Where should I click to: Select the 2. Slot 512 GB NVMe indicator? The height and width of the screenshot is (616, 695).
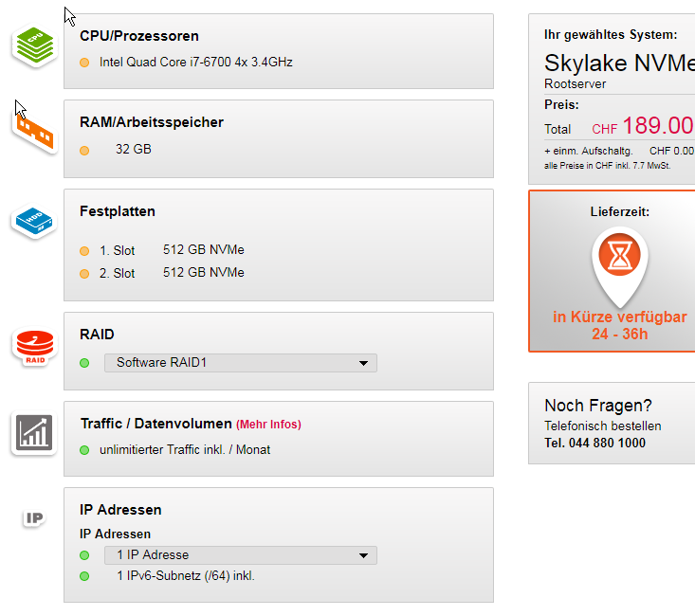84,274
